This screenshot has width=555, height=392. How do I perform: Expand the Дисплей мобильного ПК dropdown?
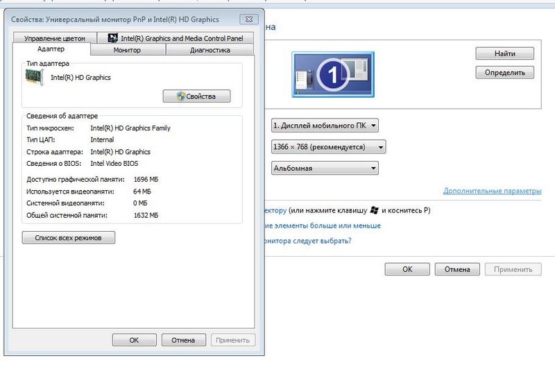point(325,126)
